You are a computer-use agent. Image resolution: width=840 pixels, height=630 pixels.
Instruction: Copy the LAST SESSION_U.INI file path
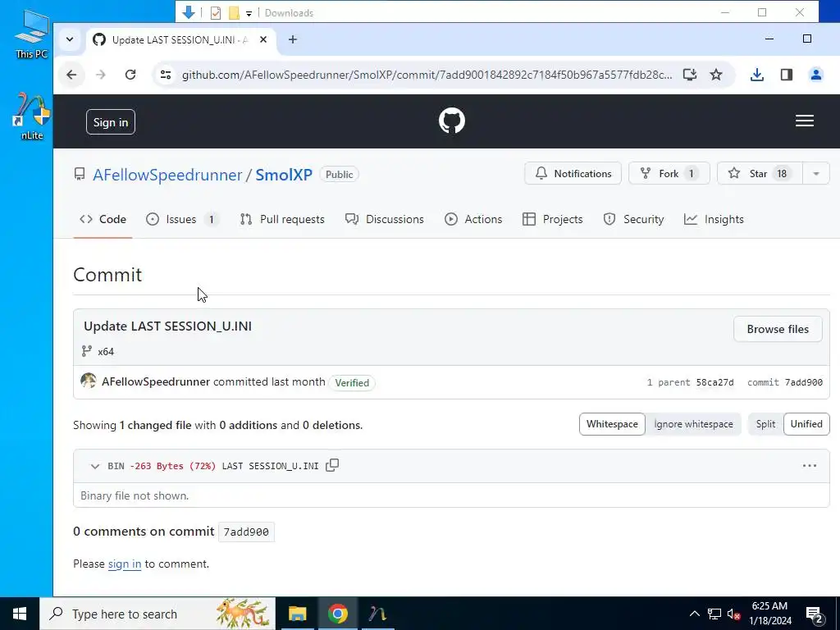[x=332, y=465]
